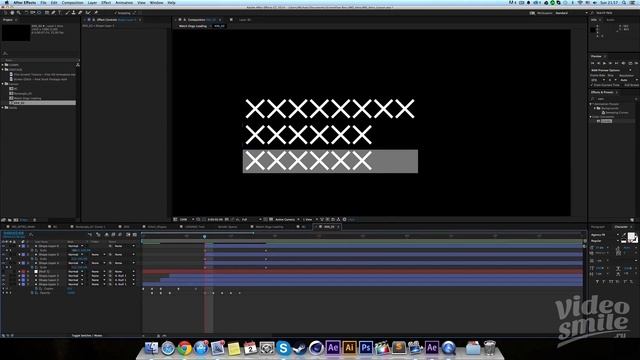Image resolution: width=640 pixels, height=360 pixels.
Task: Open Cinema 4D from the dock
Action: click(316, 348)
